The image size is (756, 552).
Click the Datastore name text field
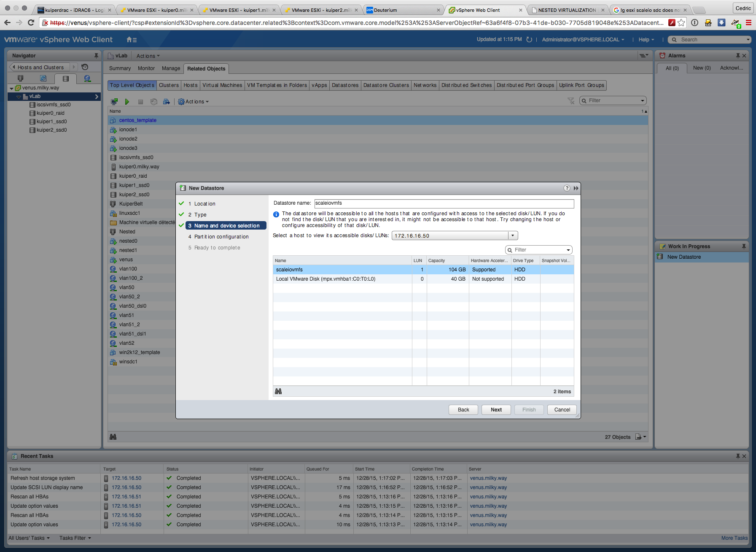pyautogui.click(x=444, y=203)
